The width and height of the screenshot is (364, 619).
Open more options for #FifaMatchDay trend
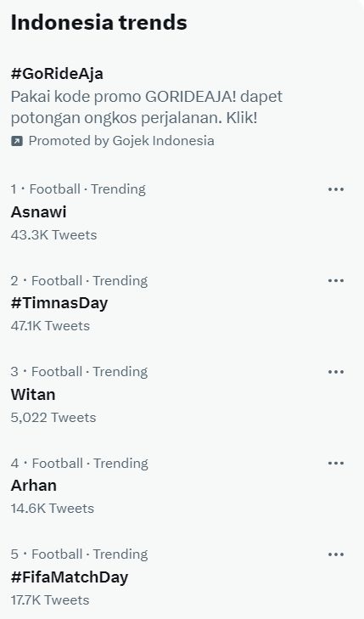pyautogui.click(x=336, y=554)
